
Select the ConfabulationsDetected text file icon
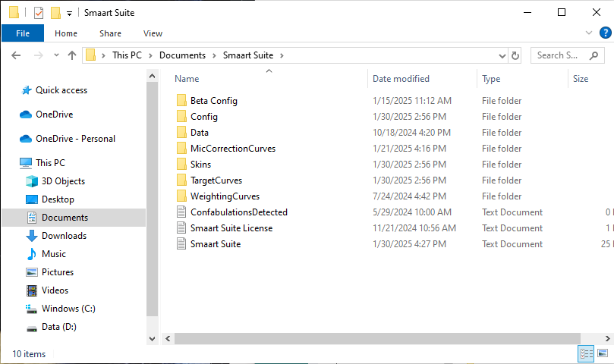pyautogui.click(x=181, y=212)
